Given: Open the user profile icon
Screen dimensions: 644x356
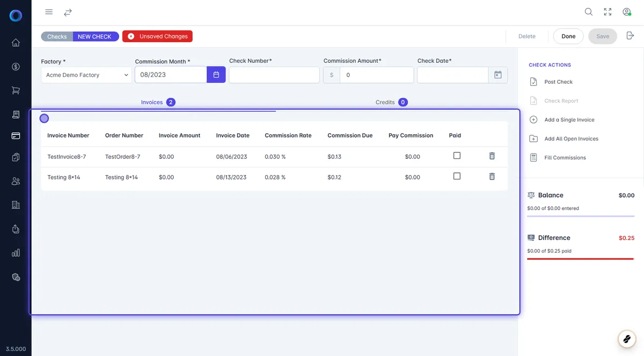Looking at the screenshot, I should (626, 12).
